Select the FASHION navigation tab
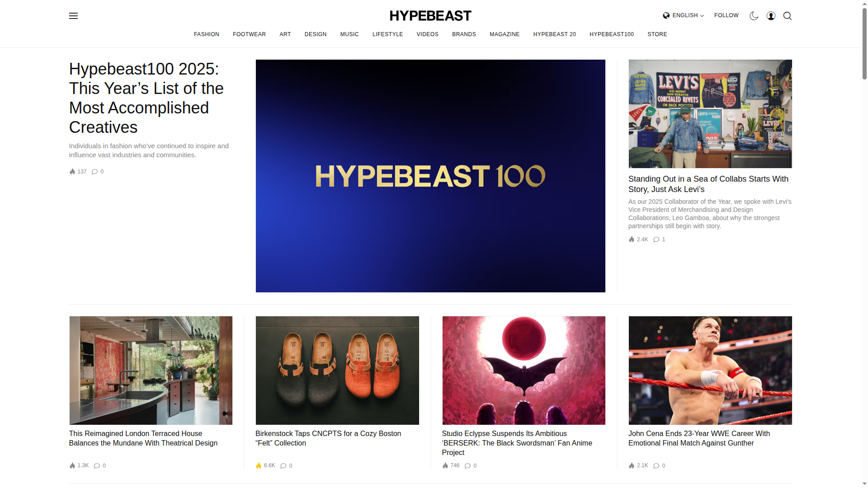Viewport: 868px width, 488px height. point(206,34)
